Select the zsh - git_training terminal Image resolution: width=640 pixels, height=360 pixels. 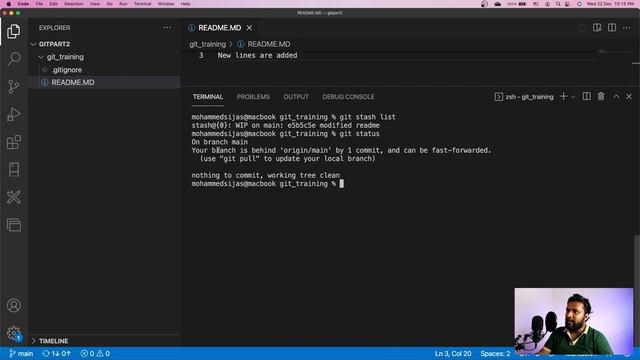click(524, 97)
